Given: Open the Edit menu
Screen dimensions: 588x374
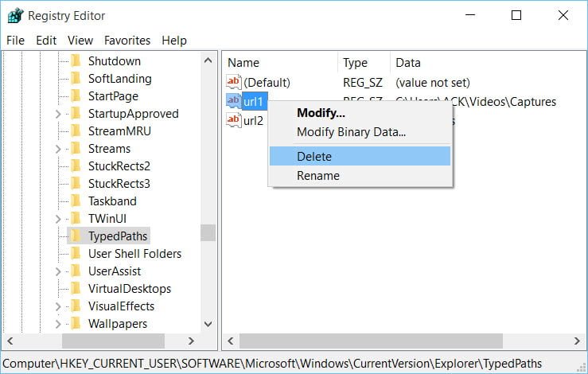Looking at the screenshot, I should (x=46, y=40).
